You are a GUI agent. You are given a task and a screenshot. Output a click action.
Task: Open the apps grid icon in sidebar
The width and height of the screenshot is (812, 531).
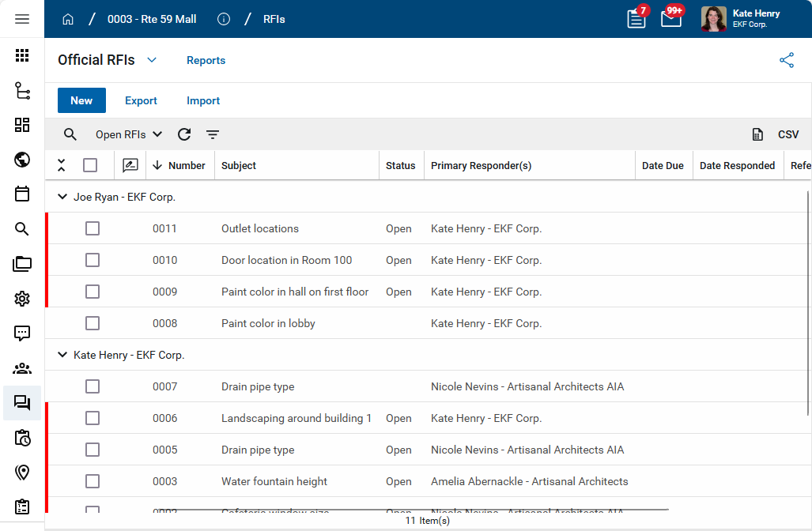point(22,55)
